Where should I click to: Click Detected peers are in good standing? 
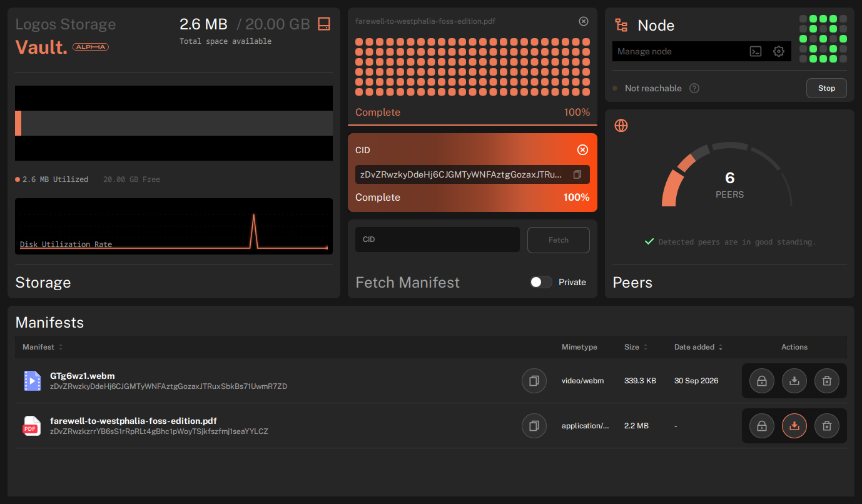pos(737,242)
